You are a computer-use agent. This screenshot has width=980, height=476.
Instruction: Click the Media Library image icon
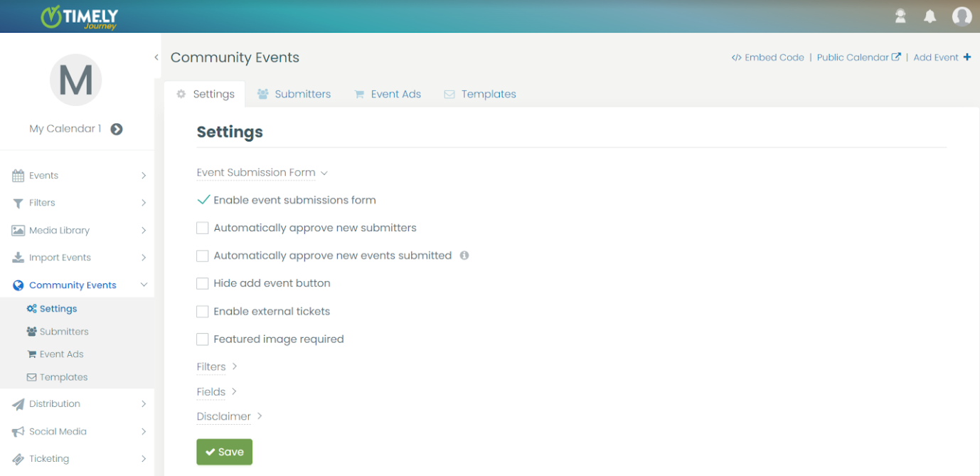[18, 231]
